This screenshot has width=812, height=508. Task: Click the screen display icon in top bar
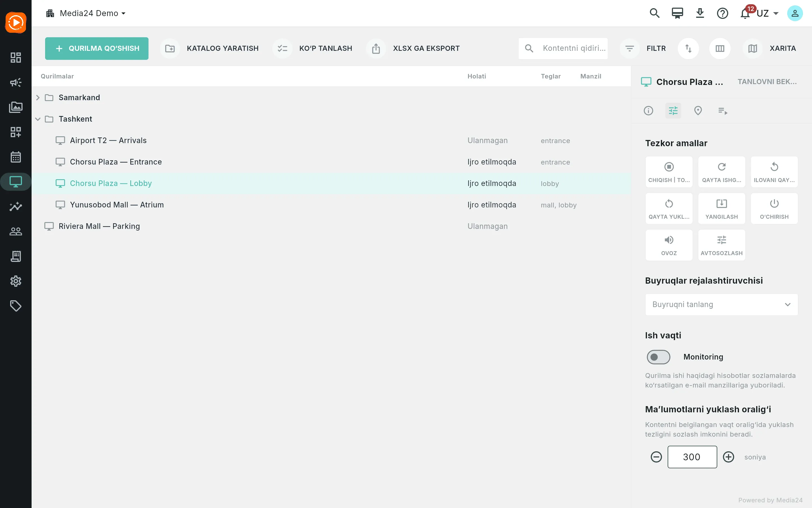click(x=677, y=14)
